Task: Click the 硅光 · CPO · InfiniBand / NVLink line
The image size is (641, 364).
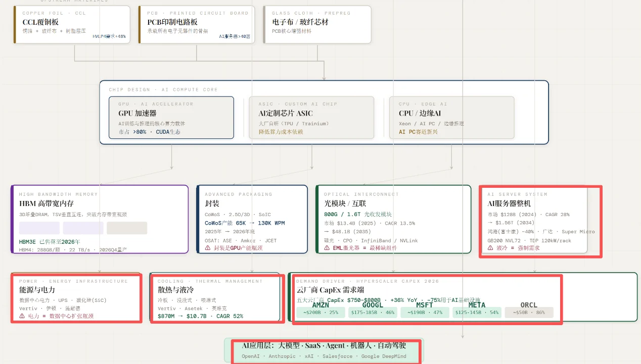Action: (x=371, y=240)
